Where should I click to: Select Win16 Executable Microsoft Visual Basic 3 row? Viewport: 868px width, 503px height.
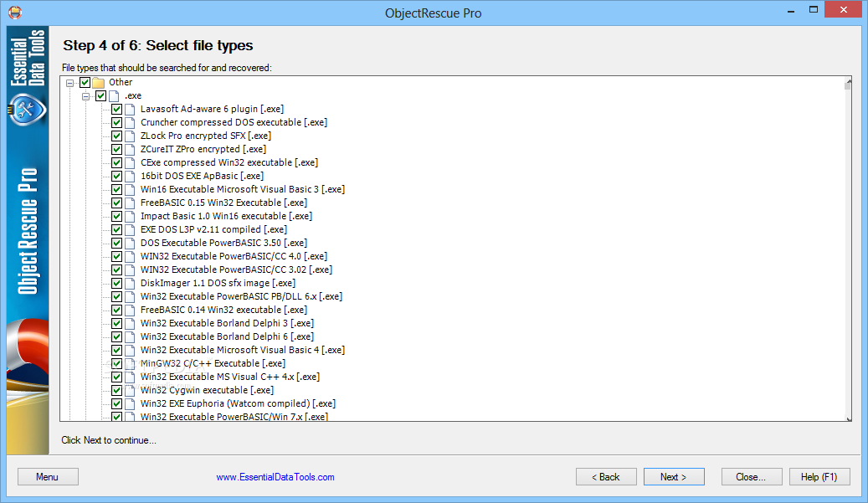243,189
